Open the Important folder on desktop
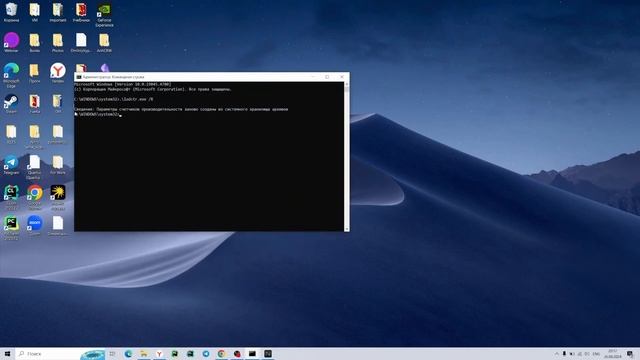The width and height of the screenshot is (640, 360). (58, 12)
